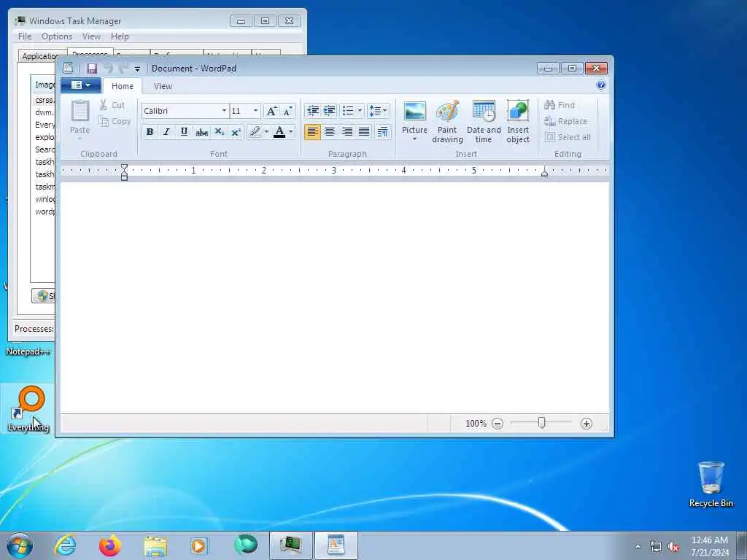This screenshot has width=747, height=560.
Task: Grow the font size
Action: tap(271, 111)
